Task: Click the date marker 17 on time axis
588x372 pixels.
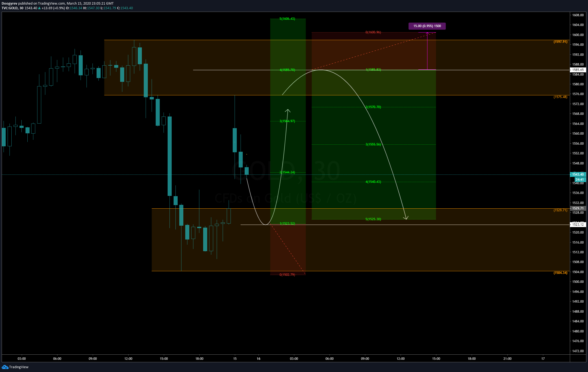Action: tap(543, 359)
